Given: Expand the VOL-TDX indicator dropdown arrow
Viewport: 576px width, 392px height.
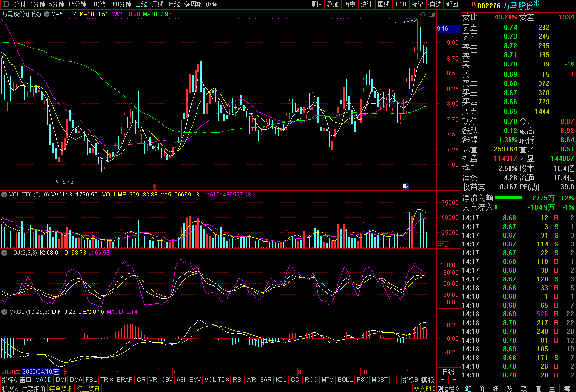Looking at the screenshot, I should pyautogui.click(x=4, y=195).
